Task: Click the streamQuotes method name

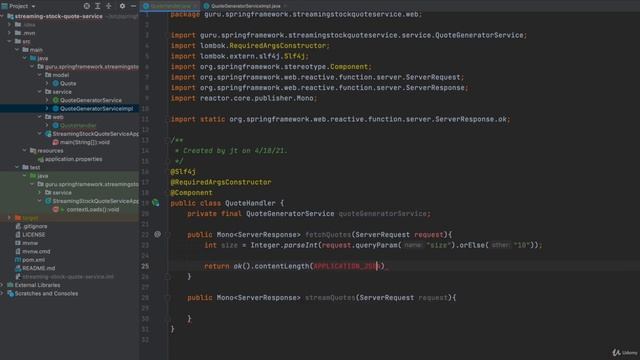Action: point(330,298)
